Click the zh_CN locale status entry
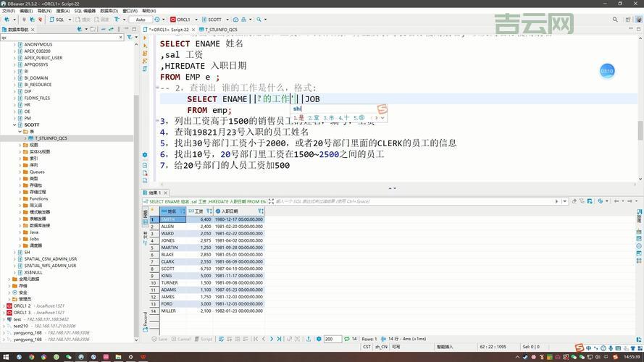The image size is (644, 362). [381, 347]
